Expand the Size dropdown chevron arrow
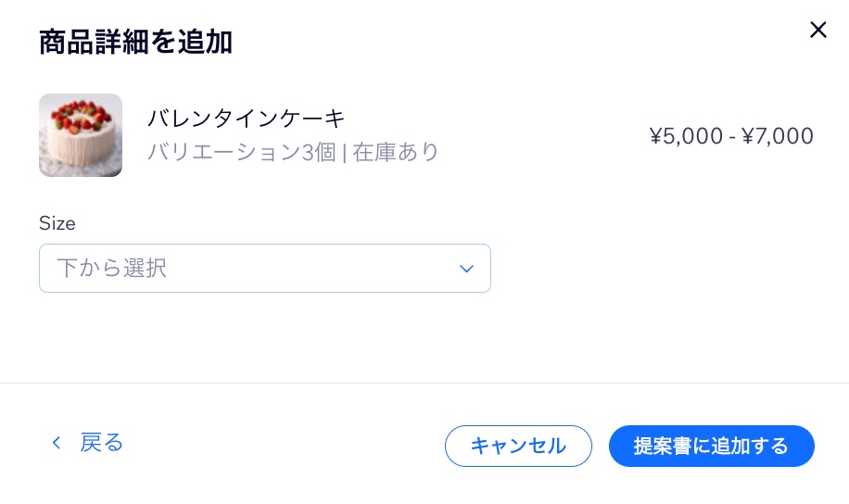 (466, 269)
